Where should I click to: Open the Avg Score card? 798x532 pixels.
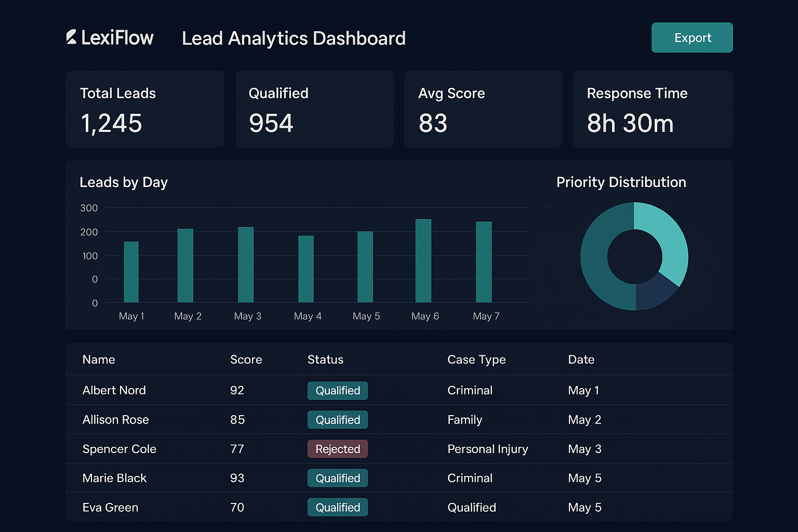(483, 109)
